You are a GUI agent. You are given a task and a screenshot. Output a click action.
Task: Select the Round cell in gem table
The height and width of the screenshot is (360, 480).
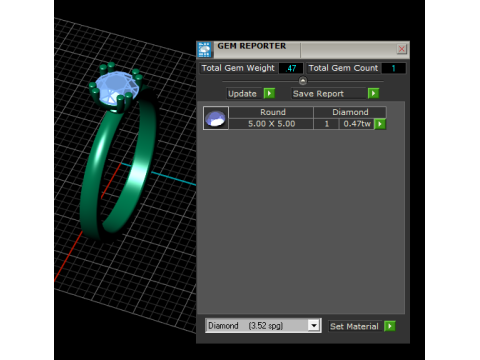coord(271,112)
